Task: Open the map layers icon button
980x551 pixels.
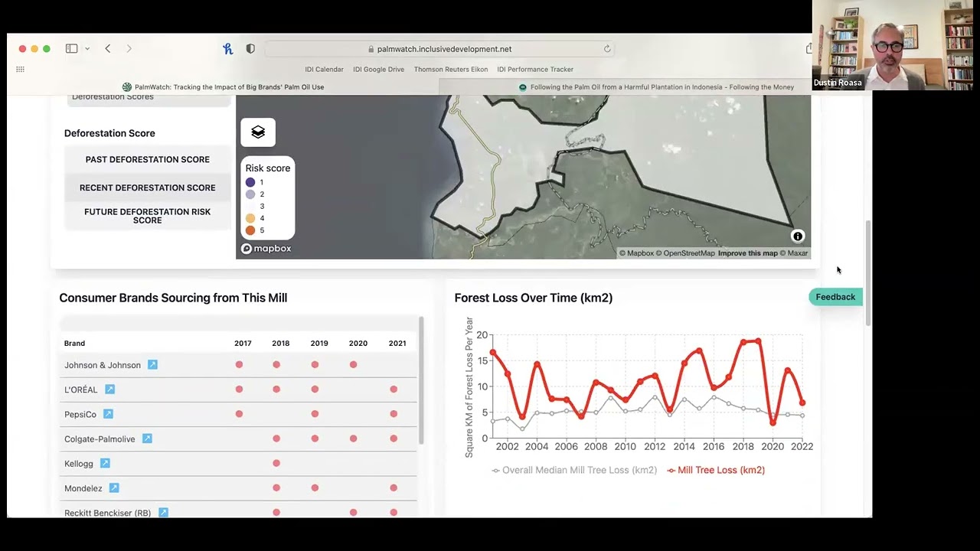Action: pyautogui.click(x=258, y=132)
